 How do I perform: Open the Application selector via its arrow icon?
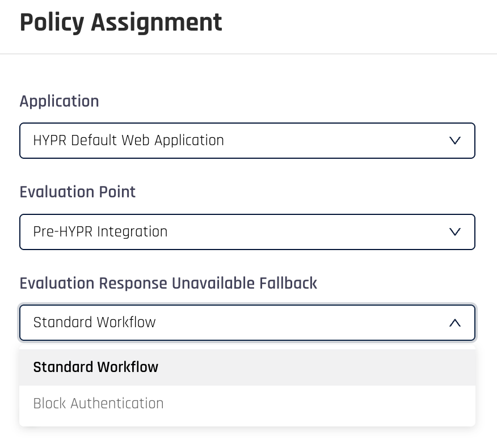pos(454,141)
